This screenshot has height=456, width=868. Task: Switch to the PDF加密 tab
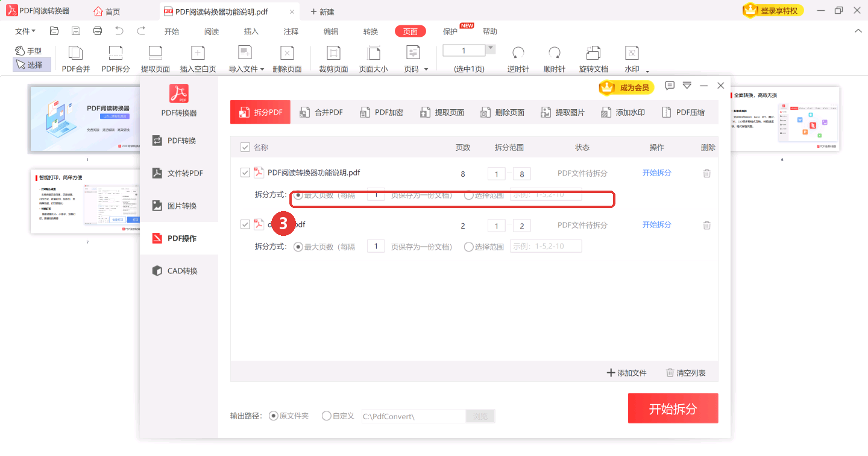point(381,112)
